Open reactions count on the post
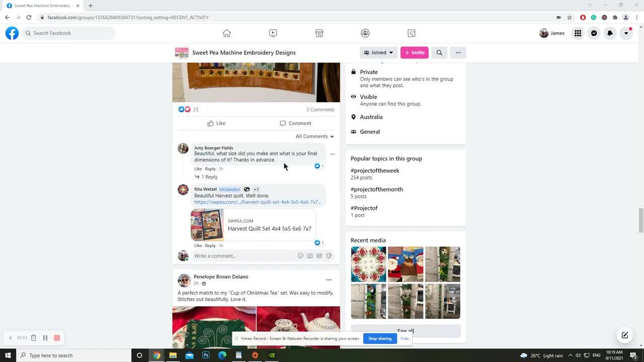The image size is (644, 362). [188, 110]
